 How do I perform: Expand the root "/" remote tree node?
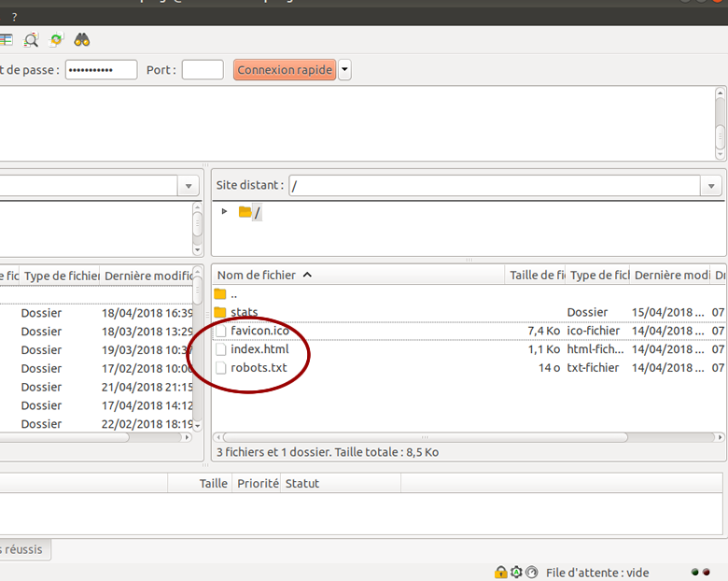pyautogui.click(x=224, y=212)
